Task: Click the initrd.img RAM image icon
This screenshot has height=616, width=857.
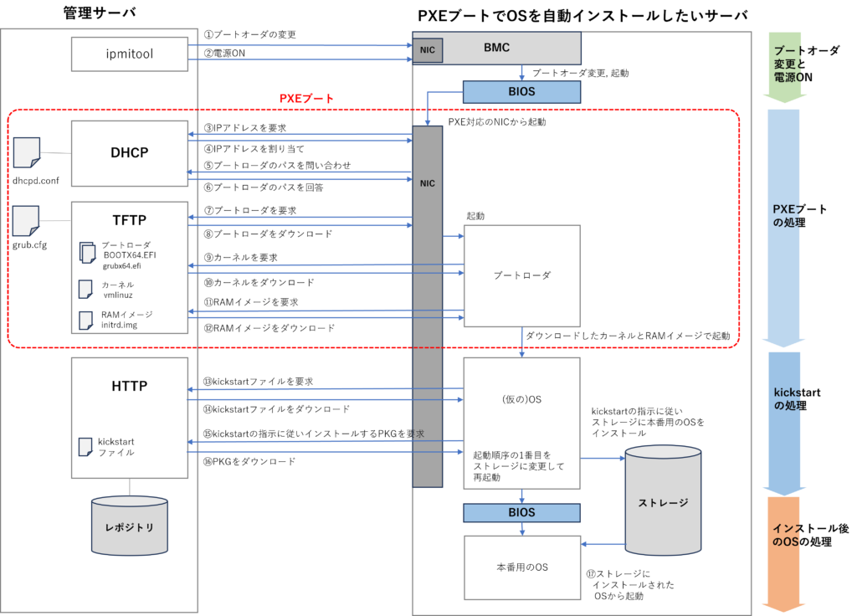Action: tap(85, 320)
